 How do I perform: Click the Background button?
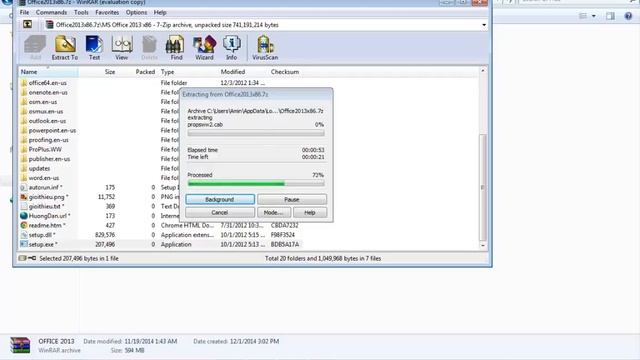(220, 199)
